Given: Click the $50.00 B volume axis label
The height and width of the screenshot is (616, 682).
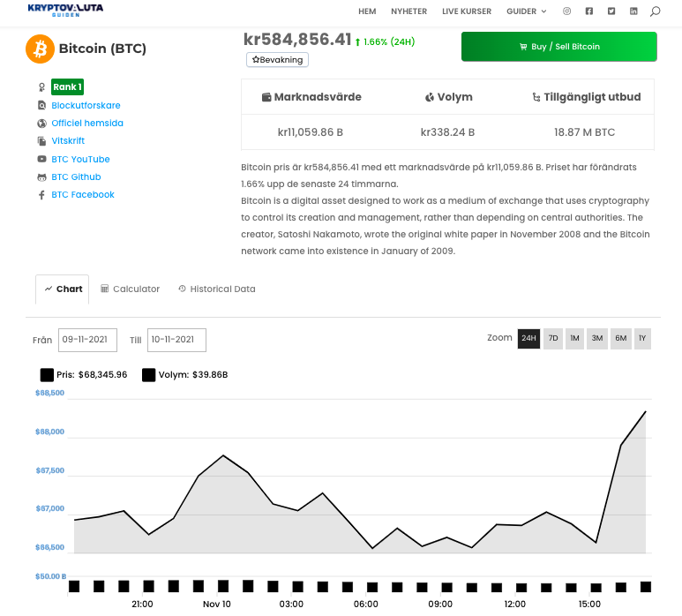Looking at the screenshot, I should (x=50, y=576).
